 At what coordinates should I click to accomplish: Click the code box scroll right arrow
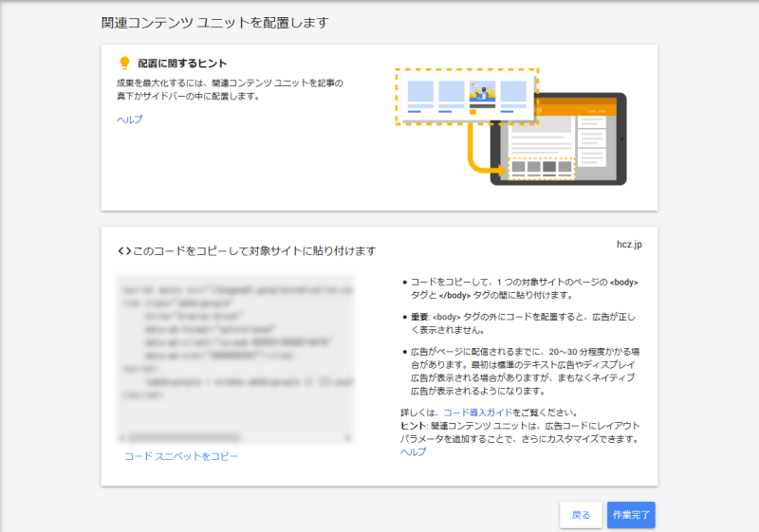(347, 438)
